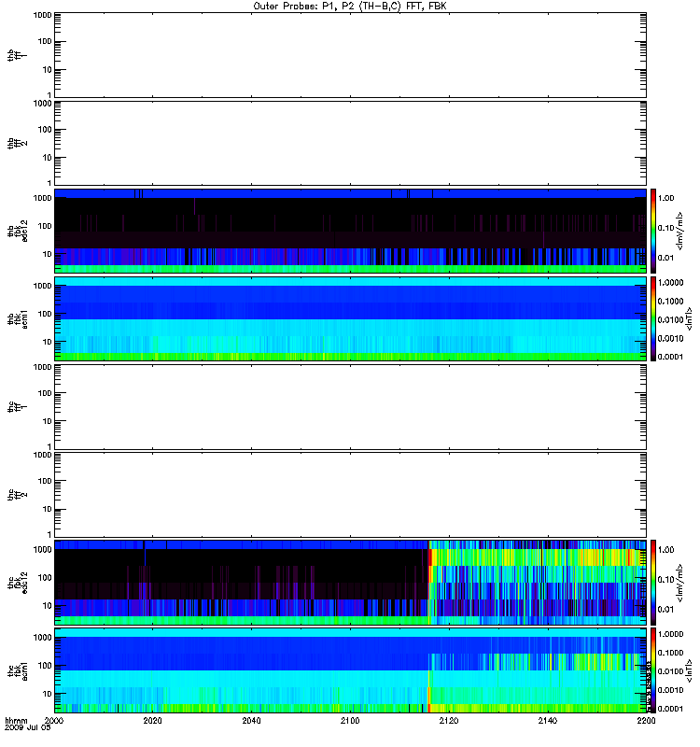
Task: Click the "thb fbk scm1" axis label
Action: 17,319
